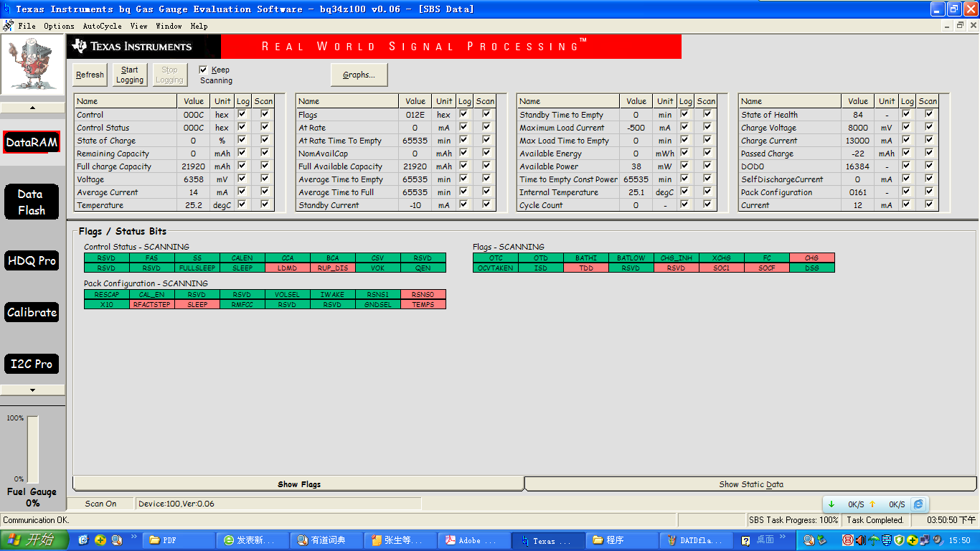Click the State of Health value 84
This screenshot has height=551, width=980.
(858, 115)
